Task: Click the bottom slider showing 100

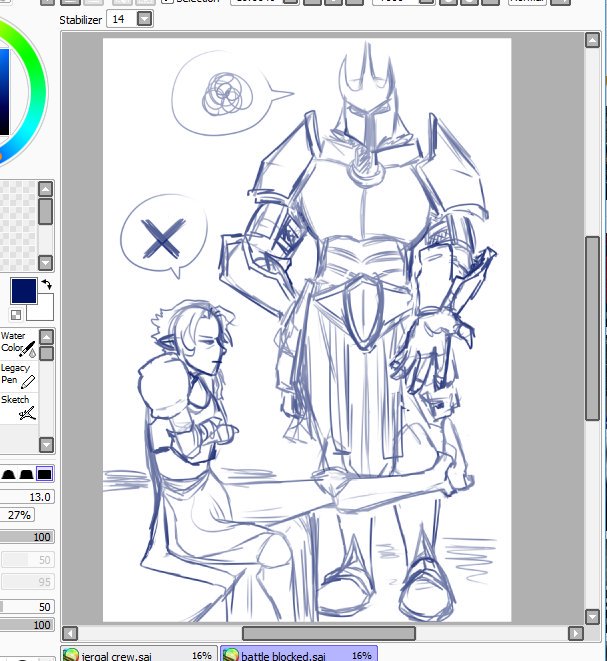Action: pyautogui.click(x=27, y=625)
